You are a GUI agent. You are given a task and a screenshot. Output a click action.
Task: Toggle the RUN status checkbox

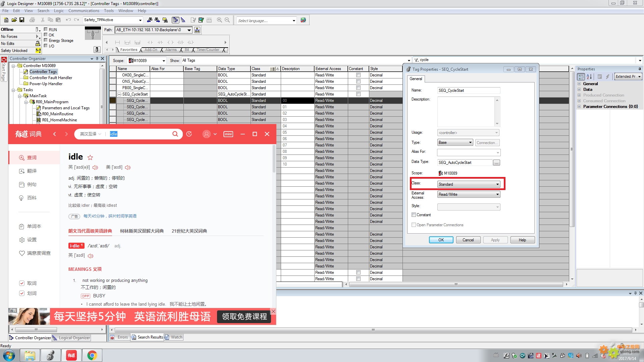click(46, 29)
